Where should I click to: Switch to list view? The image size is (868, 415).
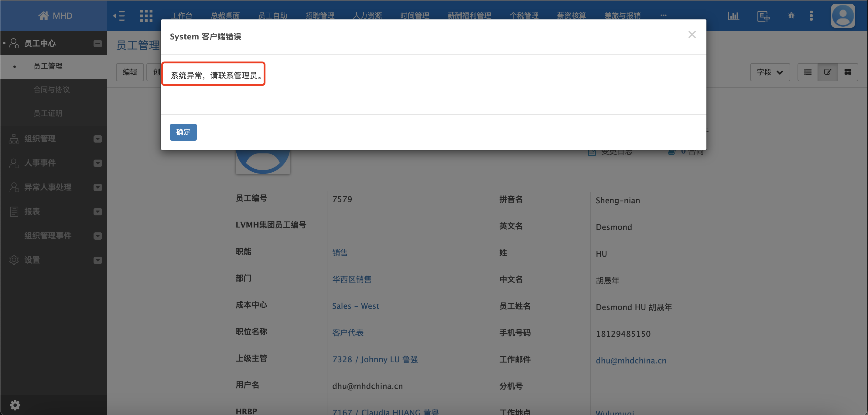tap(808, 72)
